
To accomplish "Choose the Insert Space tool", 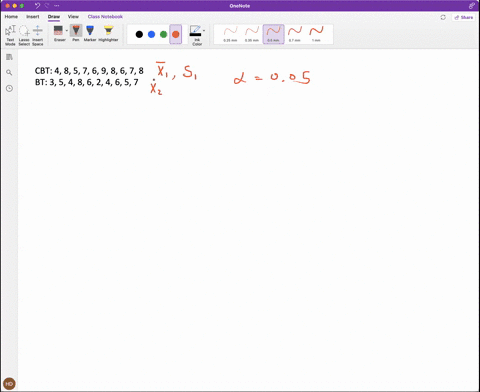I will 38,35.
